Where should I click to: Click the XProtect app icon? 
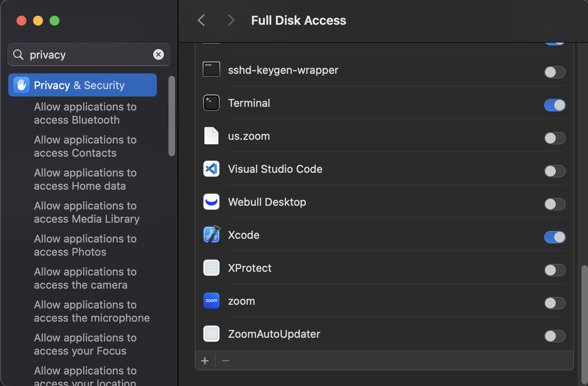[x=211, y=268]
